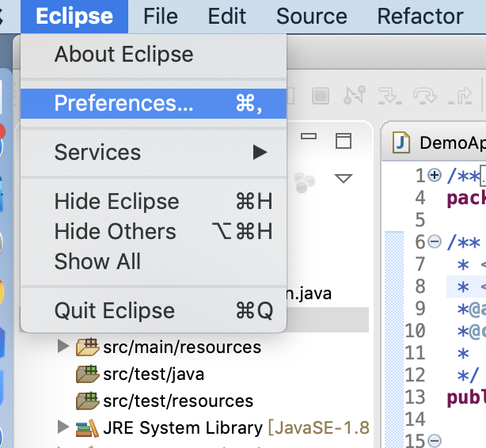486x448 pixels.
Task: Click the Disconnect debug toolbar icon
Action: point(355,95)
